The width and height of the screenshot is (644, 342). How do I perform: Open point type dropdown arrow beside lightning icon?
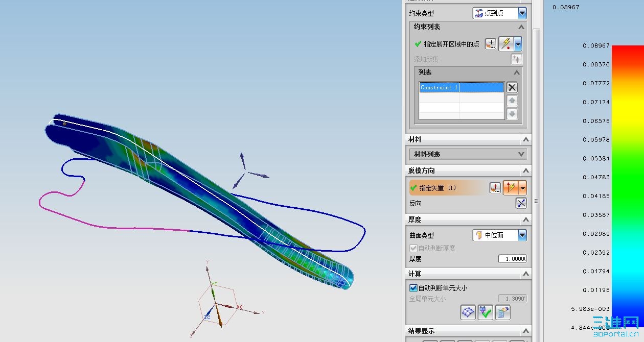tap(518, 44)
